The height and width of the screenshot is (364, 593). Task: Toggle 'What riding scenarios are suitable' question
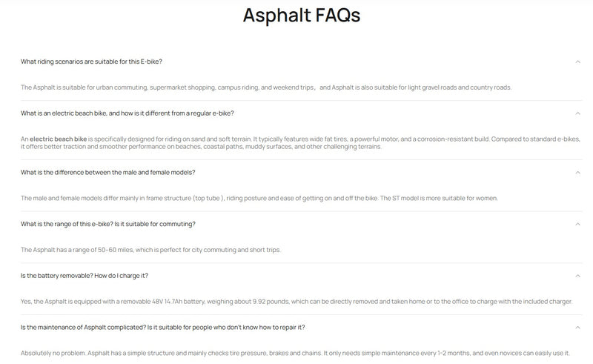pos(91,62)
